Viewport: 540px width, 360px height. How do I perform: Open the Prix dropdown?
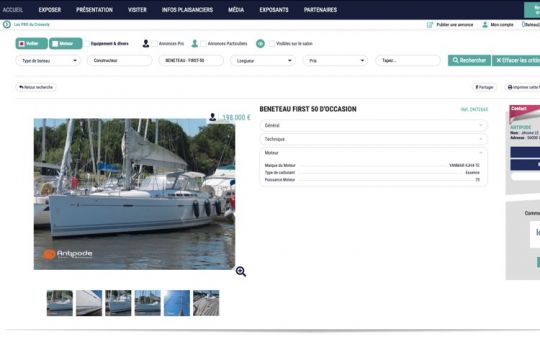pyautogui.click(x=335, y=61)
